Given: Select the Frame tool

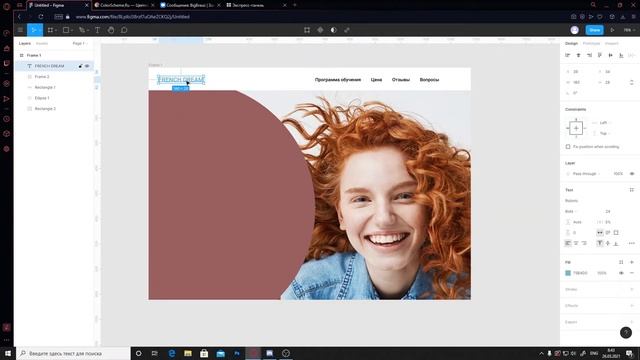Looking at the screenshot, I should point(50,30).
